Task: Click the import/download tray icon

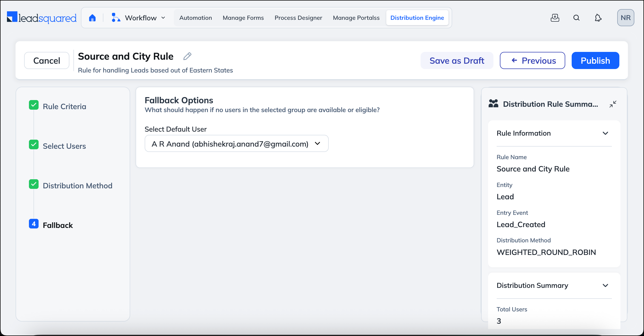Action: [x=555, y=18]
